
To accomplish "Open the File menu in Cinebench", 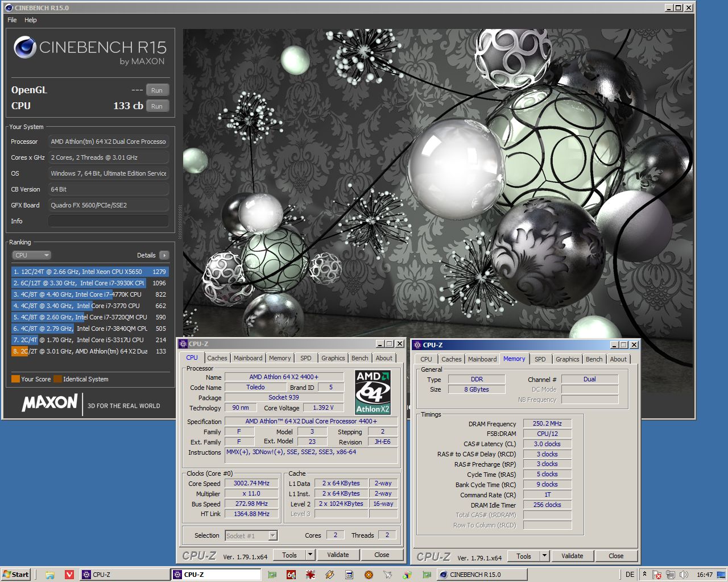I will (x=12, y=20).
